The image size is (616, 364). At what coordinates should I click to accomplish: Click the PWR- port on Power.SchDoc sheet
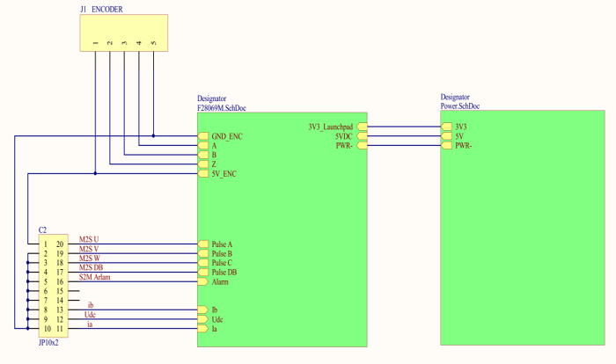pyautogui.click(x=447, y=146)
